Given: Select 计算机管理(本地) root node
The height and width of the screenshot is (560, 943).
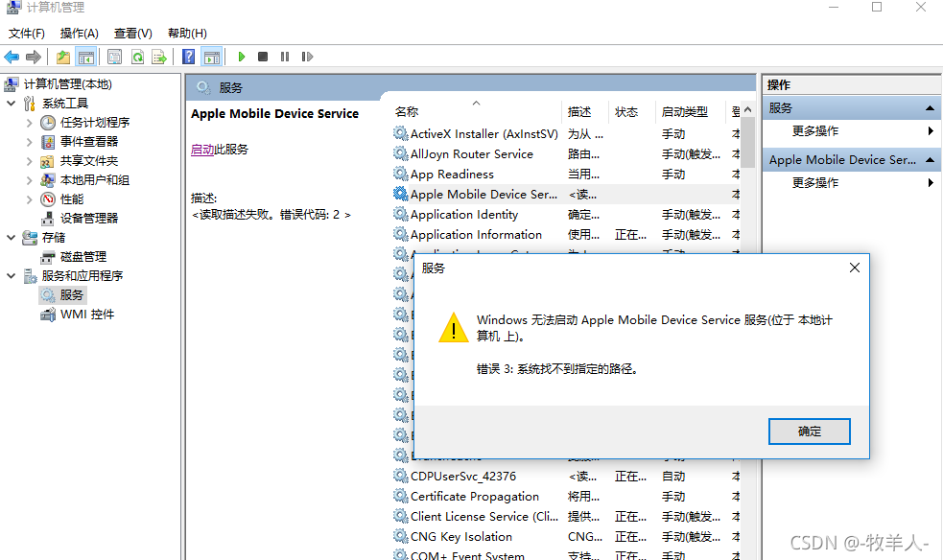Looking at the screenshot, I should click(x=67, y=84).
